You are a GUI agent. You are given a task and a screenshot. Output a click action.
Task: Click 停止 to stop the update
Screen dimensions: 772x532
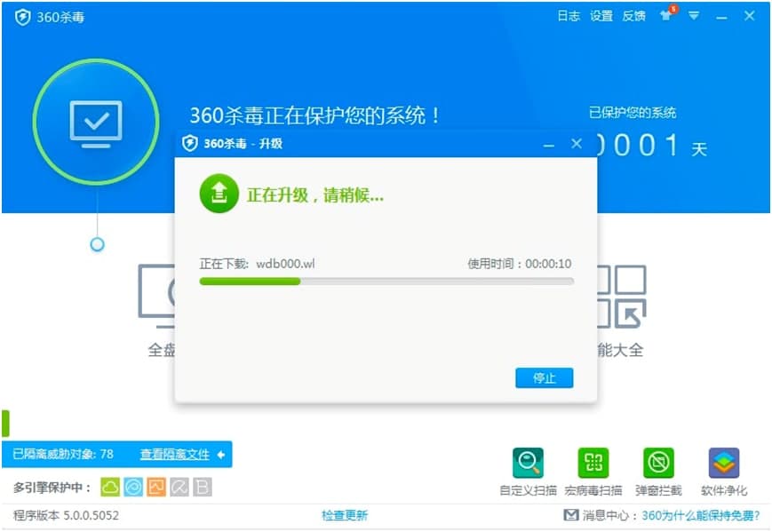(544, 377)
